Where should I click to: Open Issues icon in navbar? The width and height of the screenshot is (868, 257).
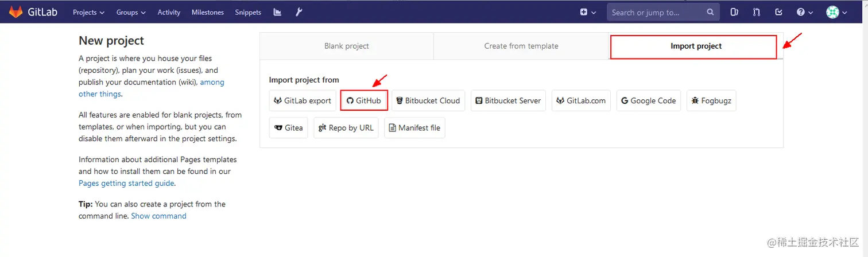[x=734, y=12]
